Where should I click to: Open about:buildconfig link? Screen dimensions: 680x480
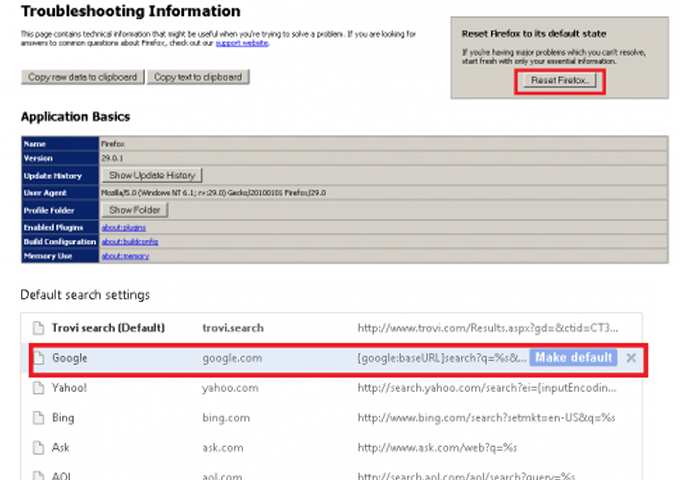pyautogui.click(x=130, y=242)
